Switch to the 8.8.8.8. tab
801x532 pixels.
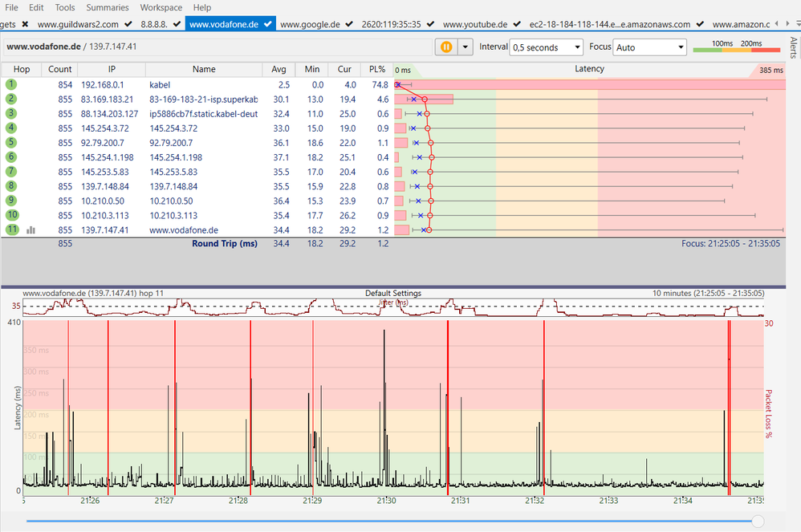153,24
